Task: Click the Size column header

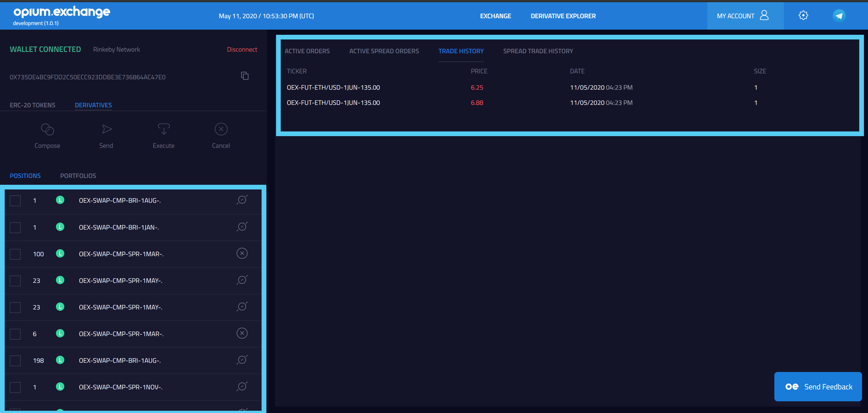Action: (760, 71)
